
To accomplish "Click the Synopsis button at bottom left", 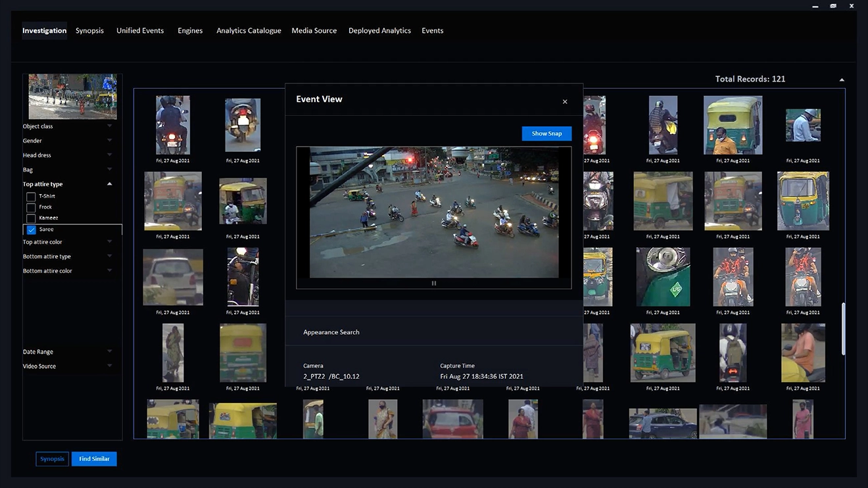I will (x=52, y=459).
